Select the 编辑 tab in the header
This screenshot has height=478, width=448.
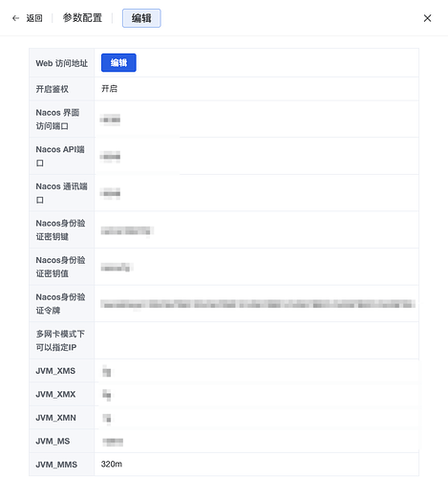pos(141,18)
